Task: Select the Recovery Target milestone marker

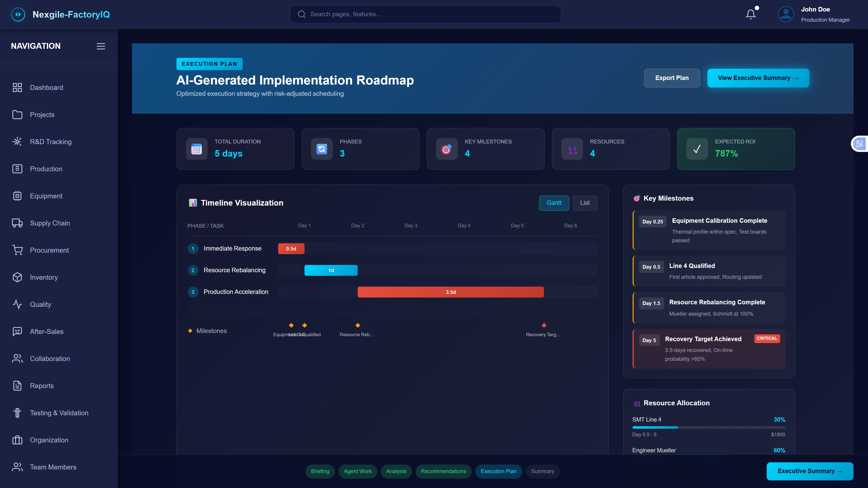Action: [x=544, y=325]
